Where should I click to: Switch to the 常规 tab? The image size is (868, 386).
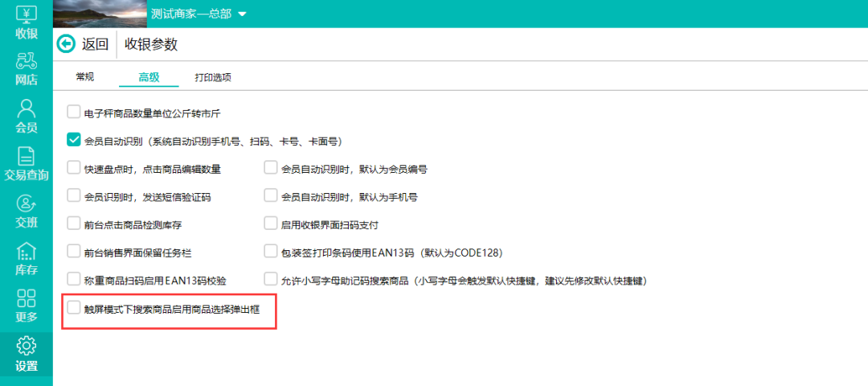click(85, 77)
